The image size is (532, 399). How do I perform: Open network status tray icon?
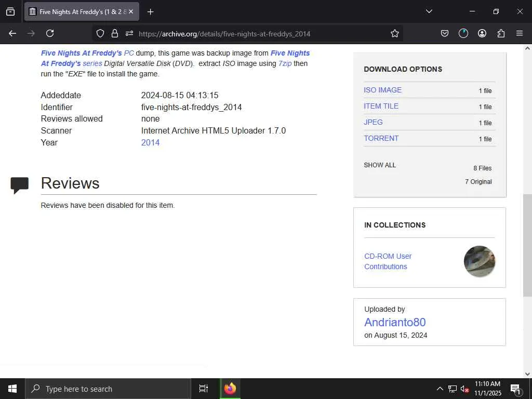[x=453, y=389]
